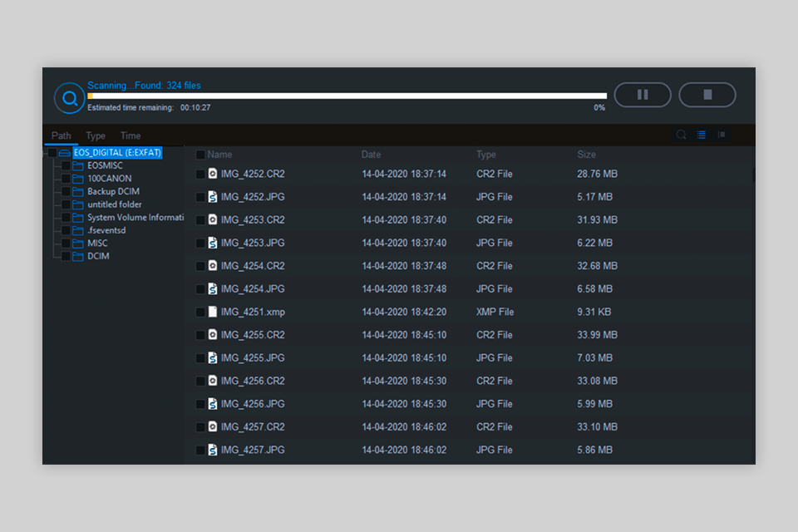
Task: Click the IMG_4254.CR2 file icon
Action: pyautogui.click(x=213, y=266)
